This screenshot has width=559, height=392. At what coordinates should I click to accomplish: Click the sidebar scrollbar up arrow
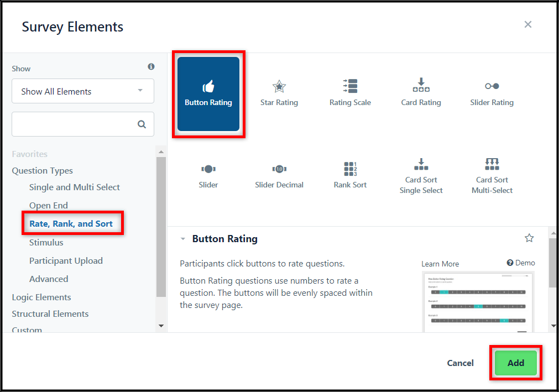pos(161,152)
